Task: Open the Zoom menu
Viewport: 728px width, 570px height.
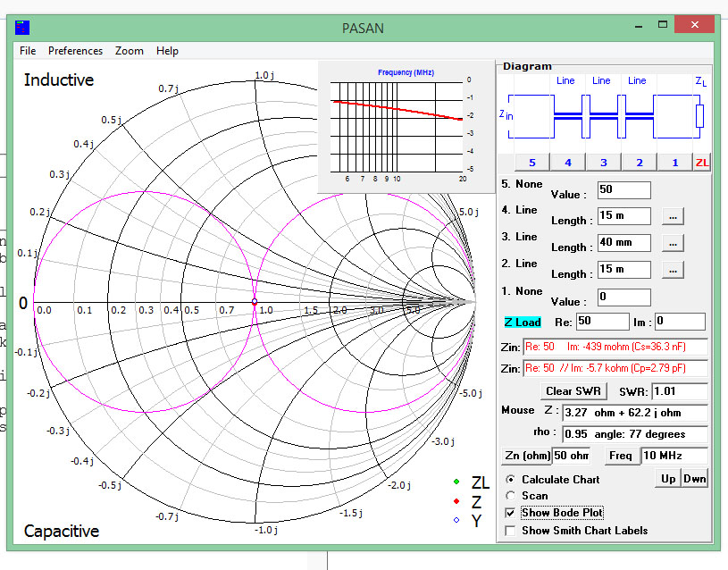Action: click(129, 51)
